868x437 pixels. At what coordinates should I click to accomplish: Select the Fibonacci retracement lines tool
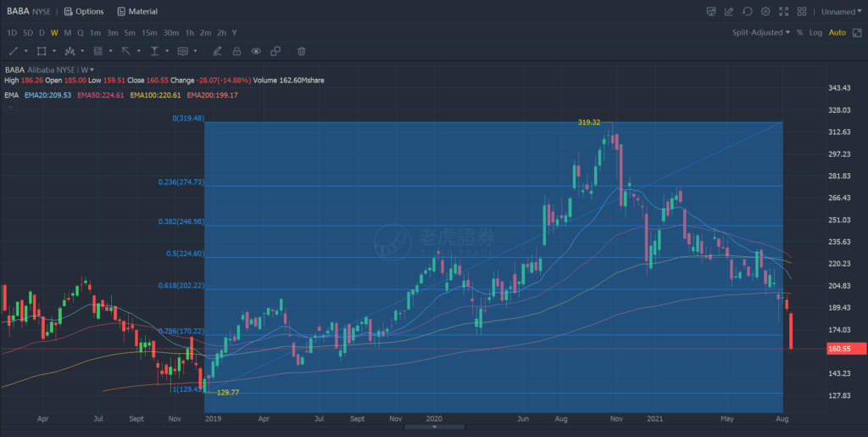pos(98,51)
